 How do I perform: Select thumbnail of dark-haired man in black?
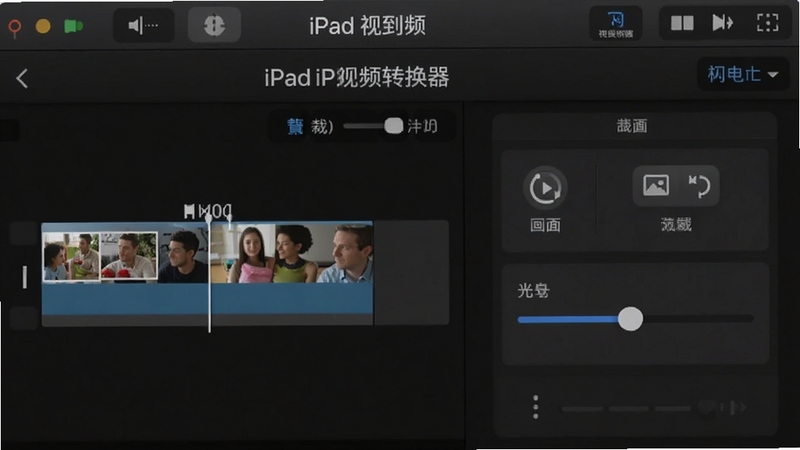coord(183,256)
